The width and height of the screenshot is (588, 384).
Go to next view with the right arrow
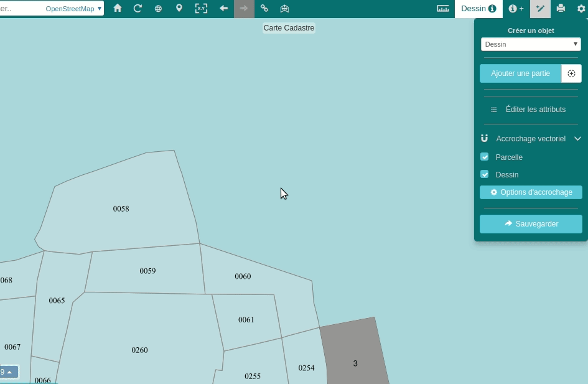244,8
